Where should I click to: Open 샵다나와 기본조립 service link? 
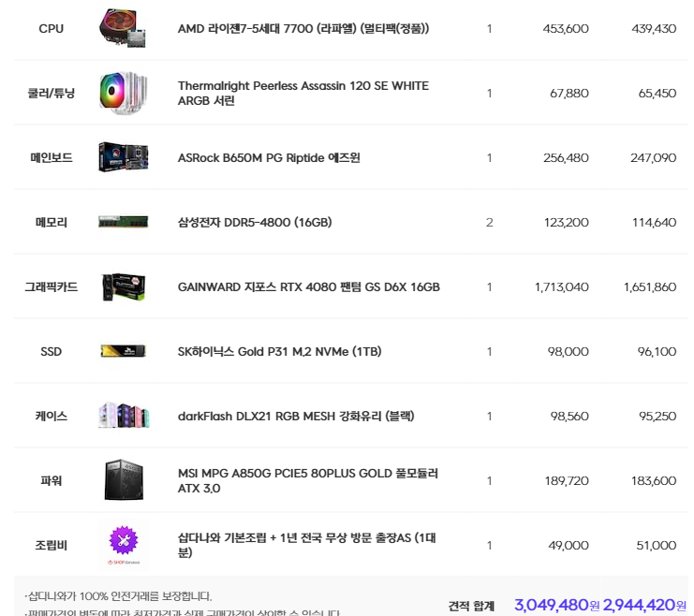pyautogui.click(x=306, y=545)
